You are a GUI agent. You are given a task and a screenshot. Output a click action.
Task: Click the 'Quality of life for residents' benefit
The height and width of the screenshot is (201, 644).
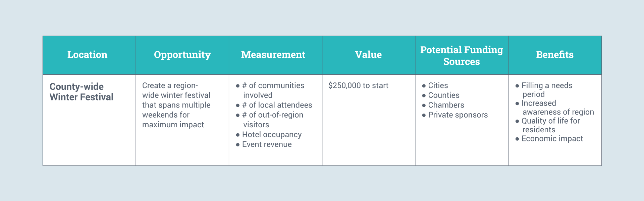point(550,125)
